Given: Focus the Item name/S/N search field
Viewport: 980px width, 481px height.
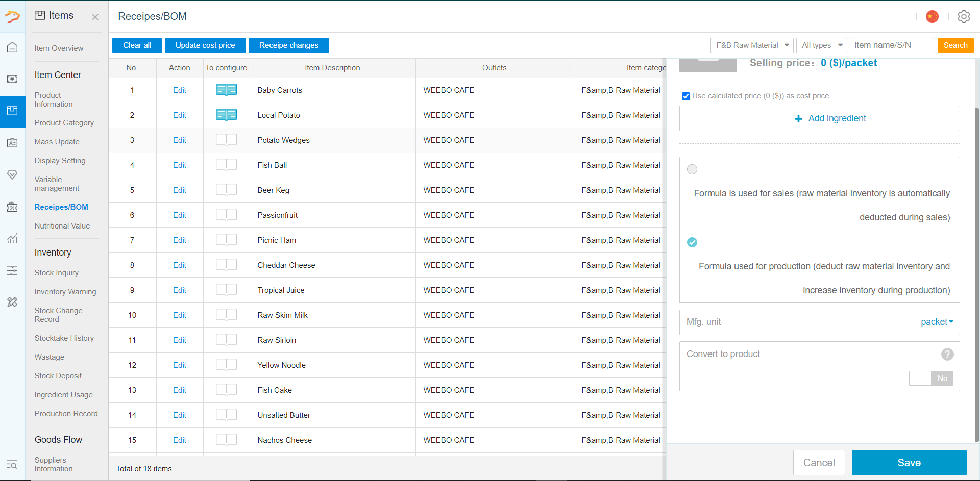Looking at the screenshot, I should tap(892, 45).
